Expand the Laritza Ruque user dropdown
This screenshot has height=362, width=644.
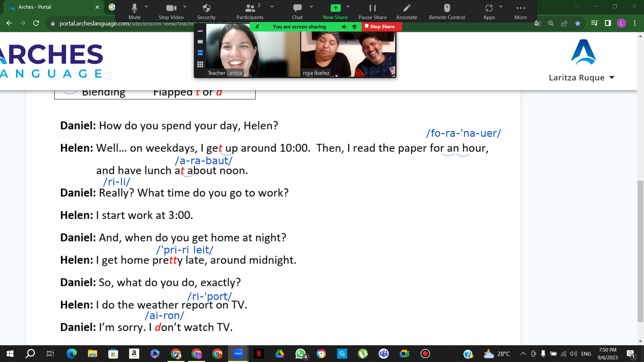click(582, 77)
